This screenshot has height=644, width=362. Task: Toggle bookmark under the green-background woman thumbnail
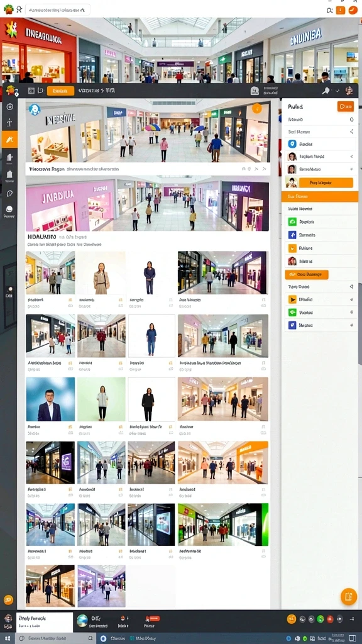[x=121, y=427]
